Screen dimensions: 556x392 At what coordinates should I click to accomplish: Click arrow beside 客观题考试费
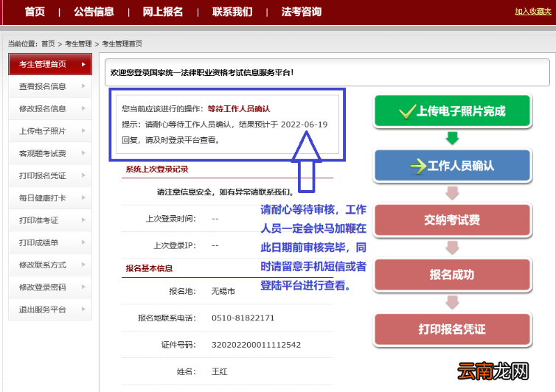click(x=83, y=153)
